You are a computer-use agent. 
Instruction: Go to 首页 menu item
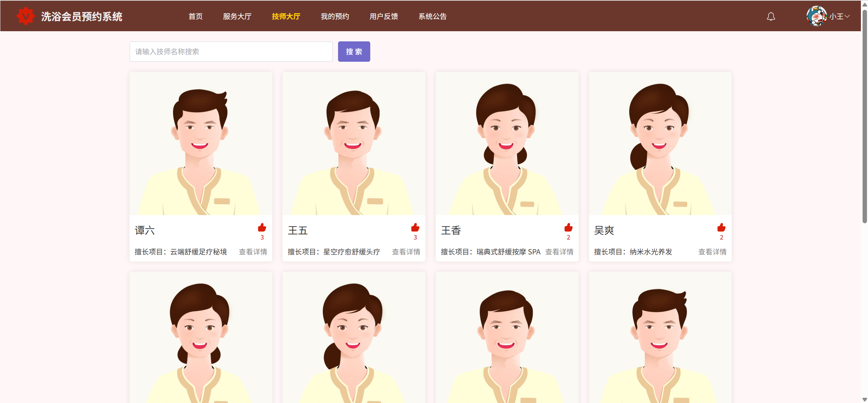(x=196, y=16)
